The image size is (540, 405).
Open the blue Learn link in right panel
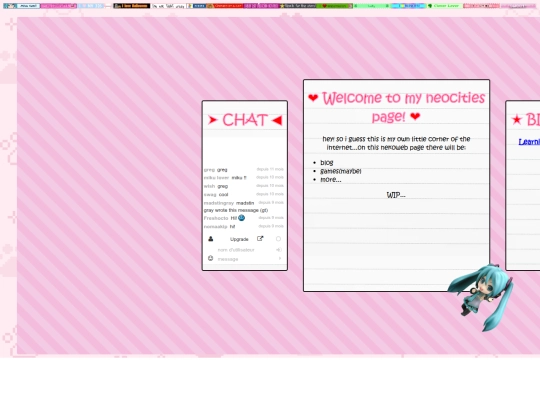(x=529, y=142)
